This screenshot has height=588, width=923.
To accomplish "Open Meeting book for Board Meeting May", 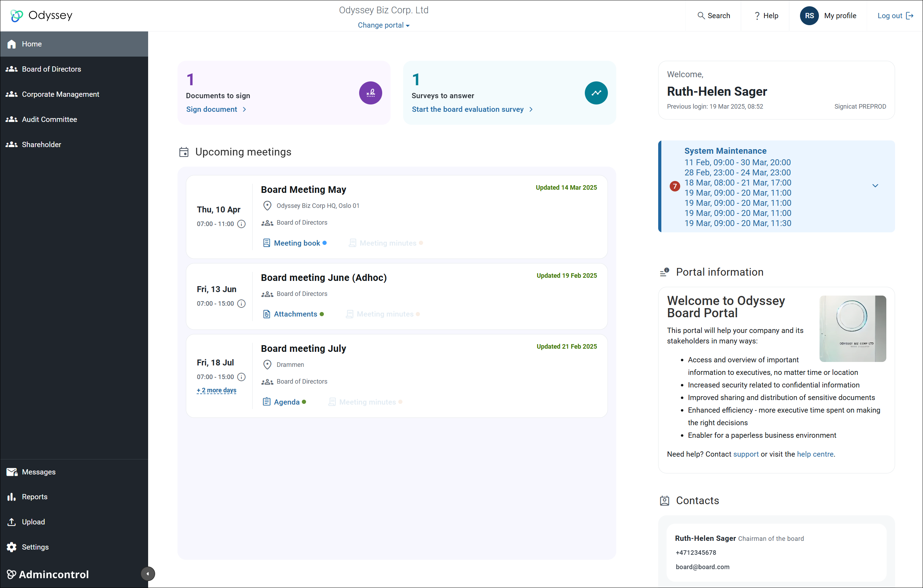I will coord(295,243).
